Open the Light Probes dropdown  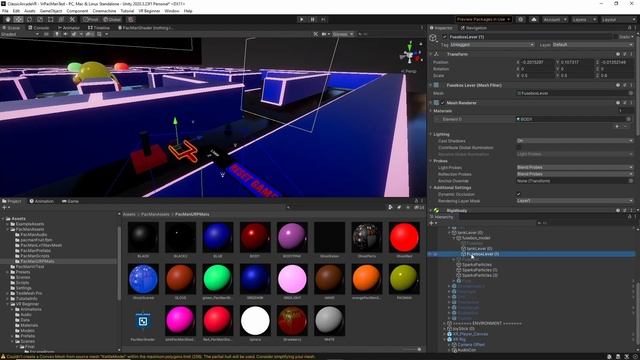(x=575, y=167)
